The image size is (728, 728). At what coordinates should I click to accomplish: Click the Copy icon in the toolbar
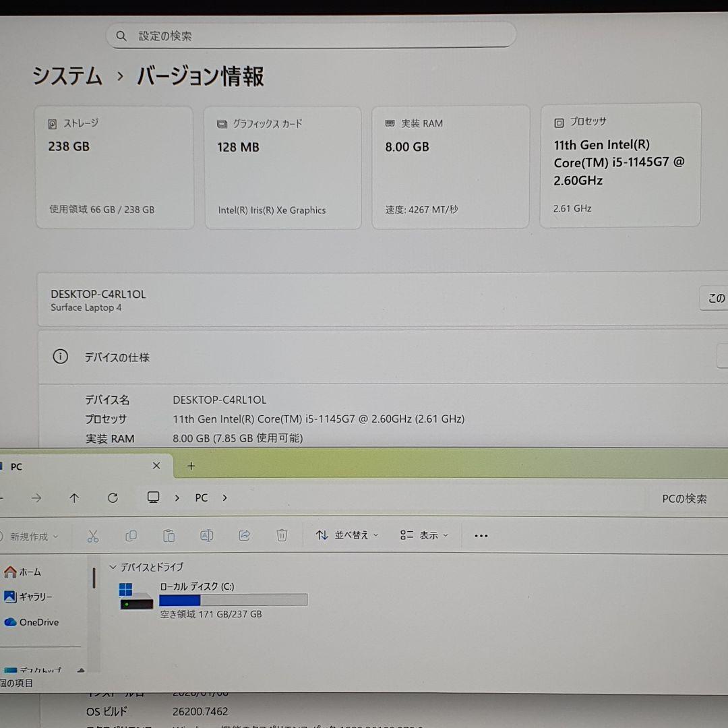tap(131, 535)
